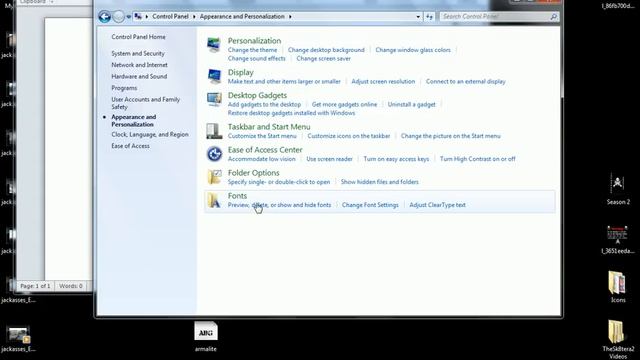
Task: Expand chevron after Appearance and Personalization breadcrumb
Action: pyautogui.click(x=290, y=17)
